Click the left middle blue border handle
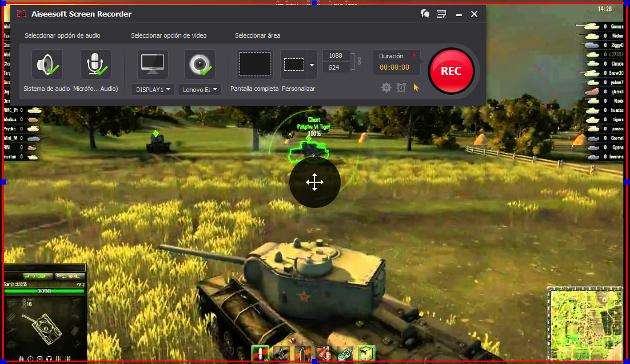This screenshot has width=630, height=364. (x=3, y=182)
